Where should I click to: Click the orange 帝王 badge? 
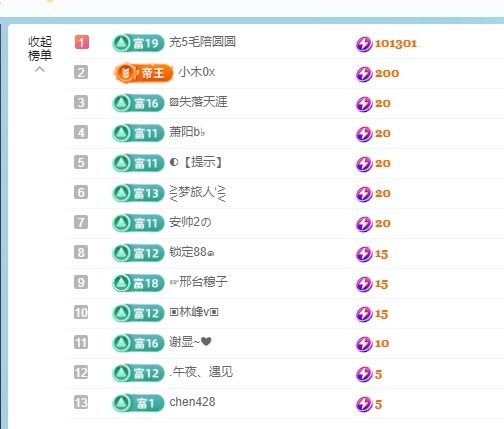click(x=143, y=73)
